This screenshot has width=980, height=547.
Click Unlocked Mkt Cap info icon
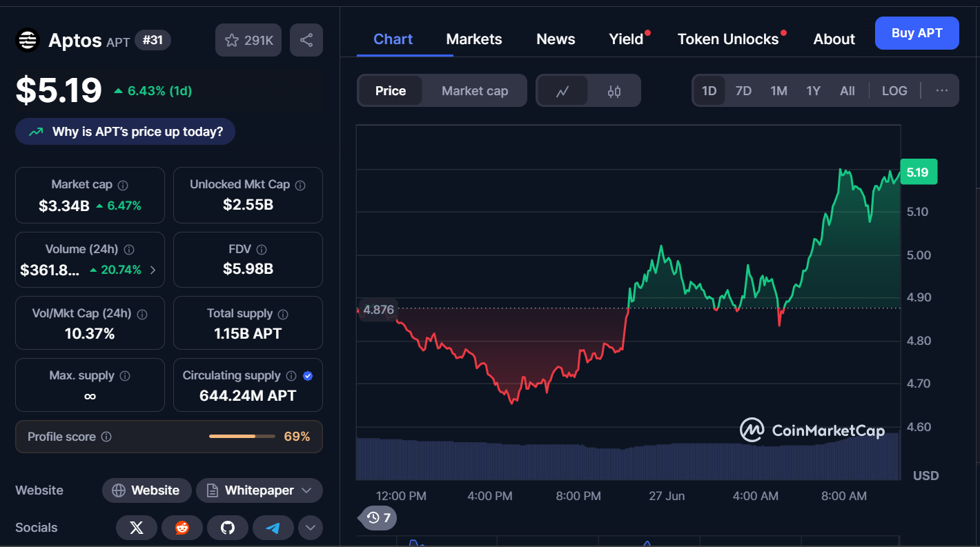coord(300,185)
